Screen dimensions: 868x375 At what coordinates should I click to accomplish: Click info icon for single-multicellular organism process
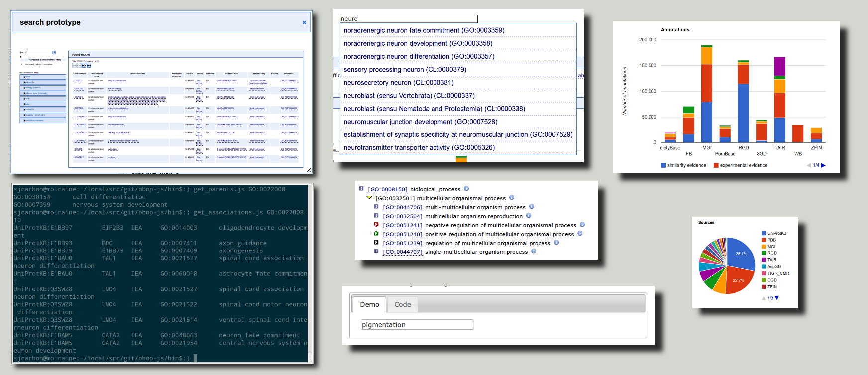point(534,251)
